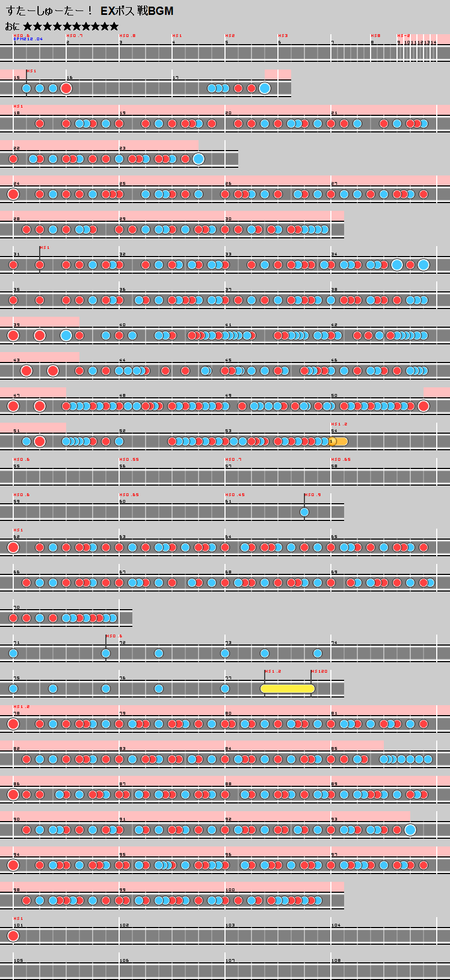Click the big blue note ending measure 17

(x=265, y=88)
